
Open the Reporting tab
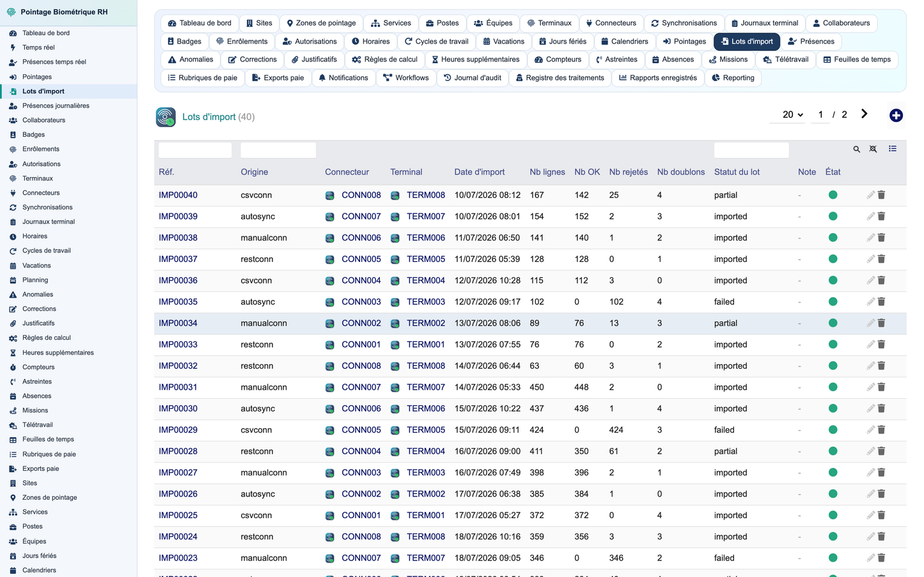(x=733, y=78)
